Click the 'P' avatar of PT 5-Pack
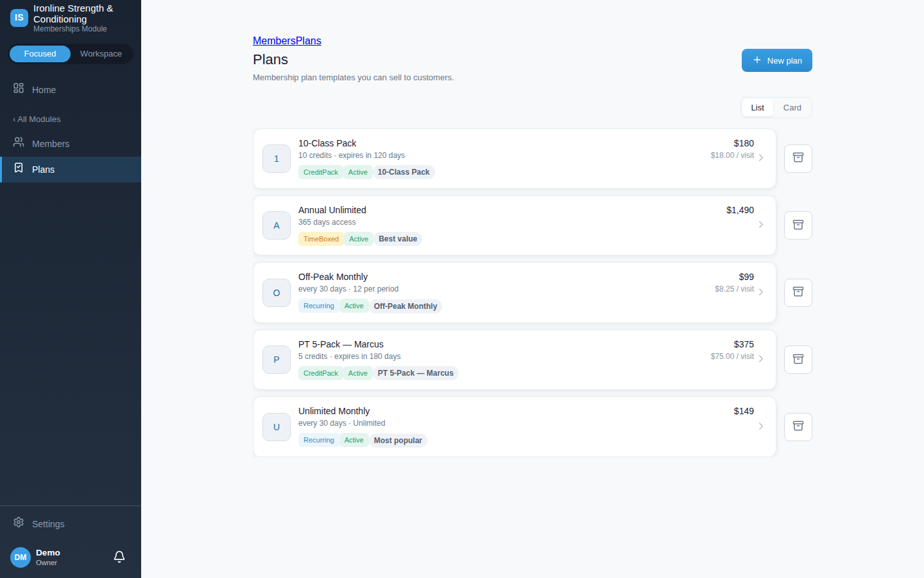The image size is (924, 578). (x=277, y=360)
